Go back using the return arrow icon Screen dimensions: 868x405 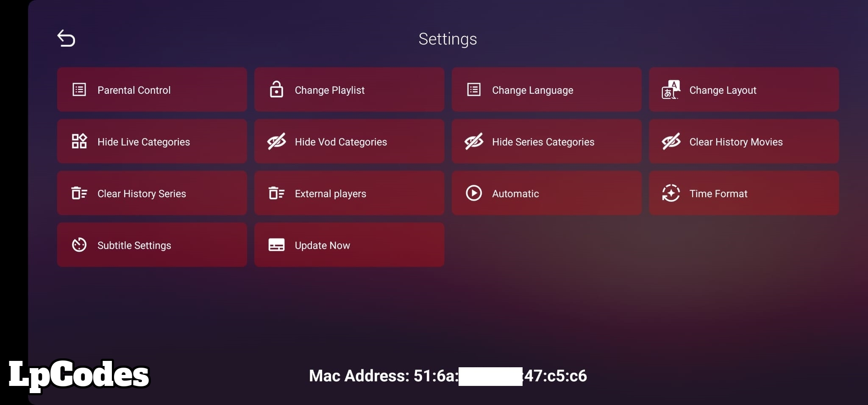[x=66, y=38]
